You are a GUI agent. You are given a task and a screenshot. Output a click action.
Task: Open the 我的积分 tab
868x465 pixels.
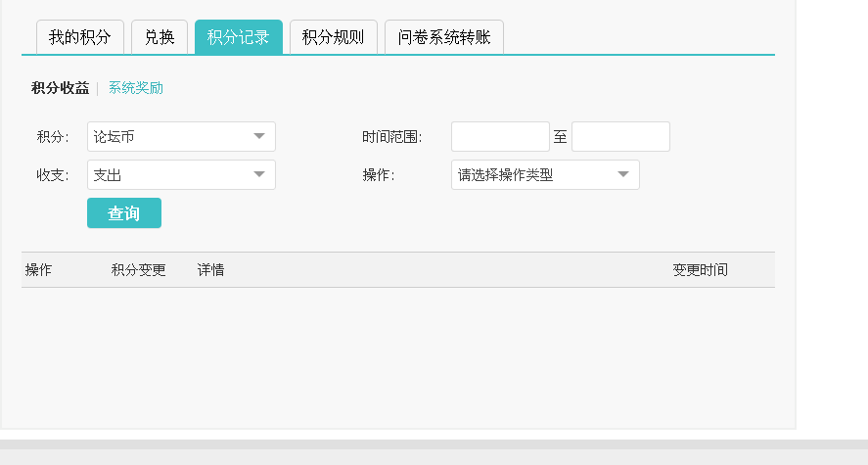coord(80,37)
